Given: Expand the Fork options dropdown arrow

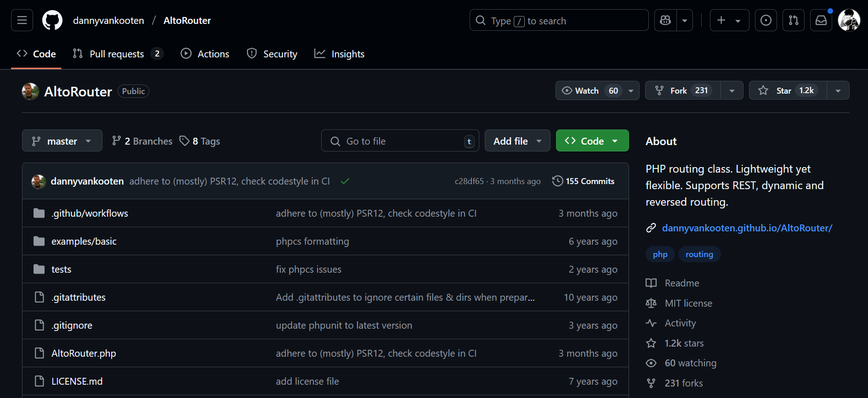Looking at the screenshot, I should coord(732,90).
